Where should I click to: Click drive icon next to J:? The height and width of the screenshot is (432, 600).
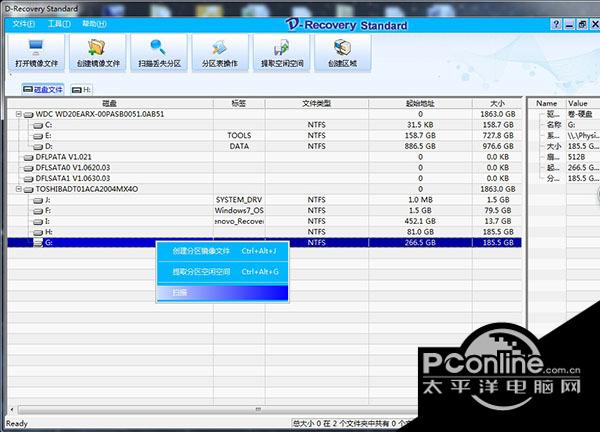coord(38,200)
